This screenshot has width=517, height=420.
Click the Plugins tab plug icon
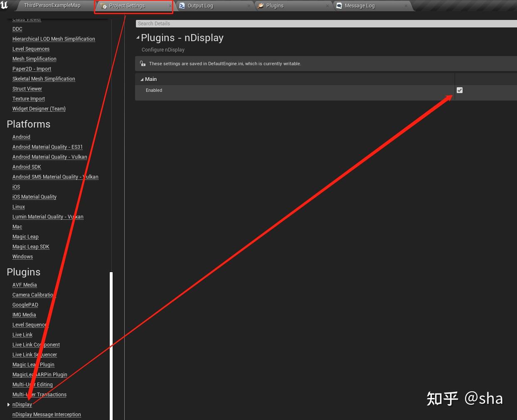(x=261, y=6)
